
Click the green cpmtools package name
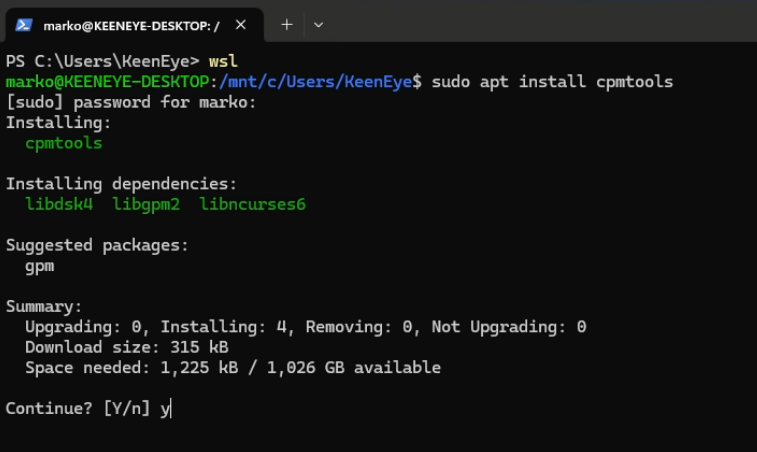click(64, 143)
